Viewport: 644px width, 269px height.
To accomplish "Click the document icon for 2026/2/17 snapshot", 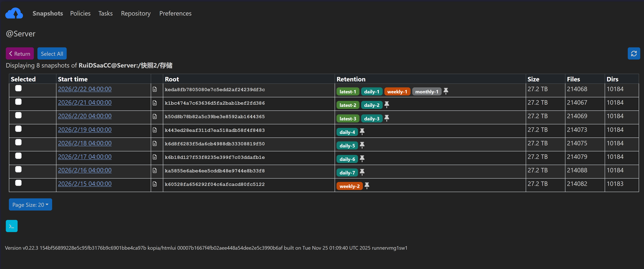I will (155, 157).
